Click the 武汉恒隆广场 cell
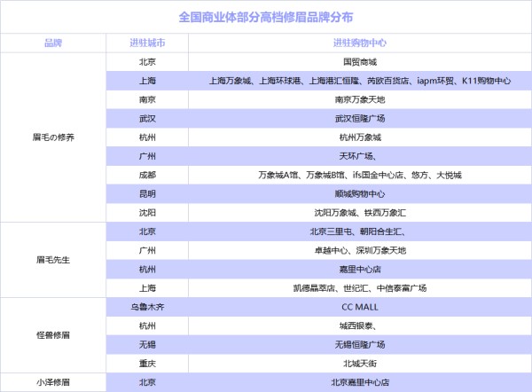Image resolution: width=532 pixels, height=392 pixels. (360, 119)
